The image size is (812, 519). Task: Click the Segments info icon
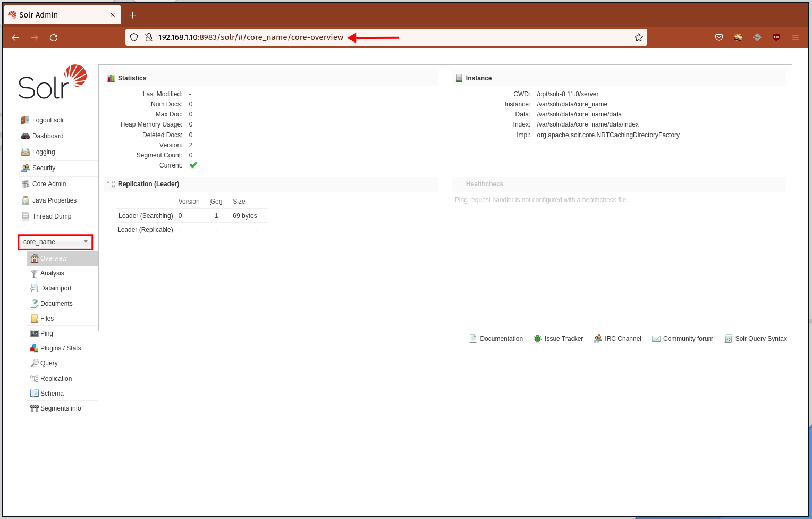point(35,408)
